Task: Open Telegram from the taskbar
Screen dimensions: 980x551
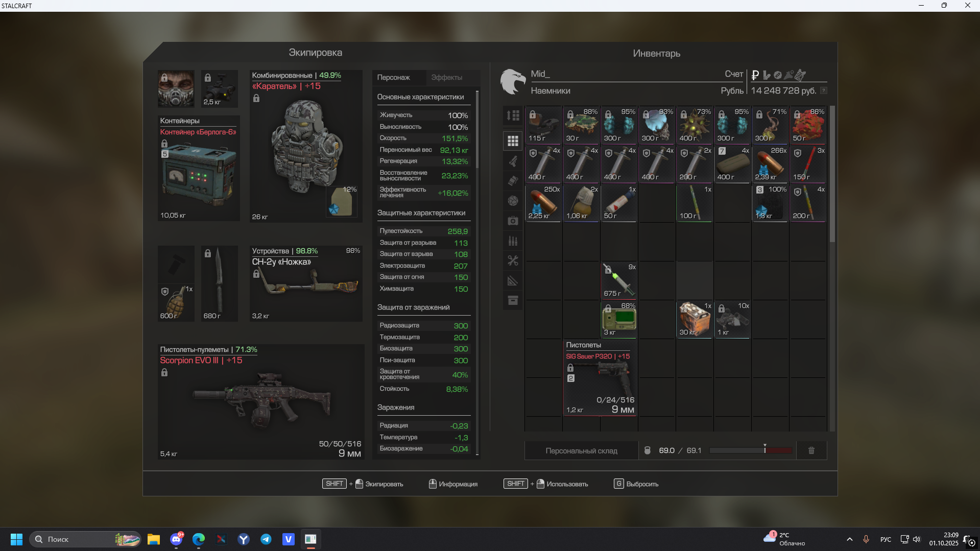Action: 266,539
